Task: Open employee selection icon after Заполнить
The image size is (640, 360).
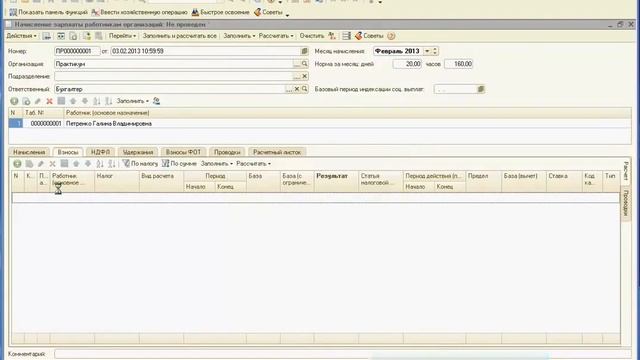Action: [x=156, y=101]
